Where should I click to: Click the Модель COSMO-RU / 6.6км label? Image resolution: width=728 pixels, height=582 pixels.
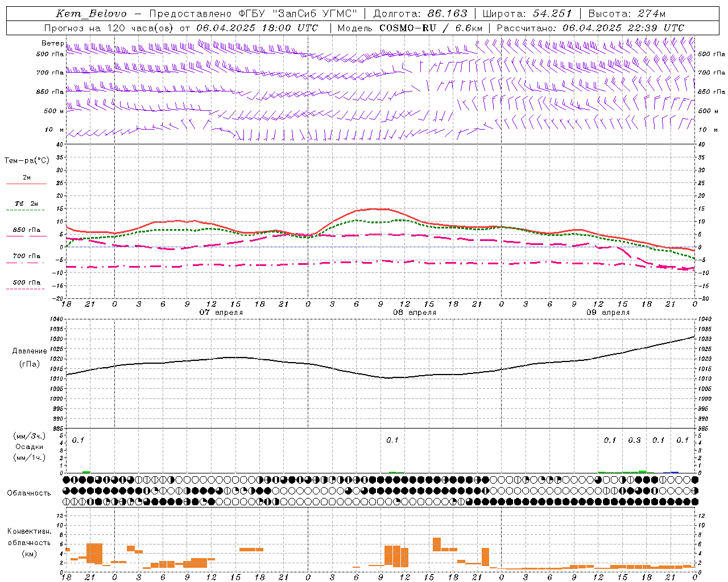pos(409,28)
